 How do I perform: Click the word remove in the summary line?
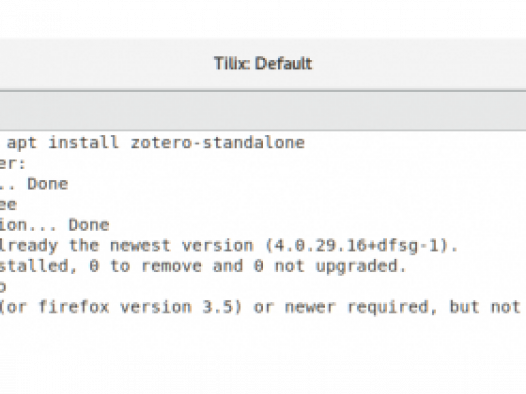[x=171, y=266]
